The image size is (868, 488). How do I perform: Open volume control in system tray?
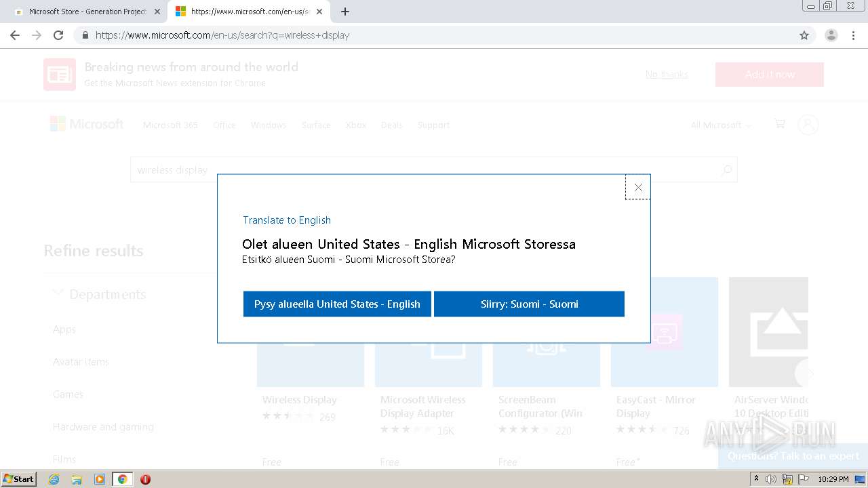tap(771, 479)
